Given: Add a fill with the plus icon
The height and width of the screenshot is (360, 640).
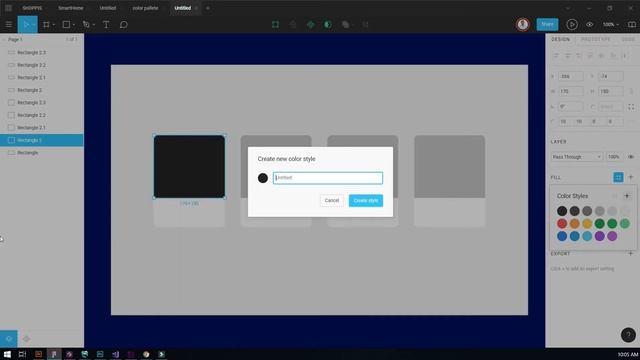Looking at the screenshot, I should coord(631,177).
